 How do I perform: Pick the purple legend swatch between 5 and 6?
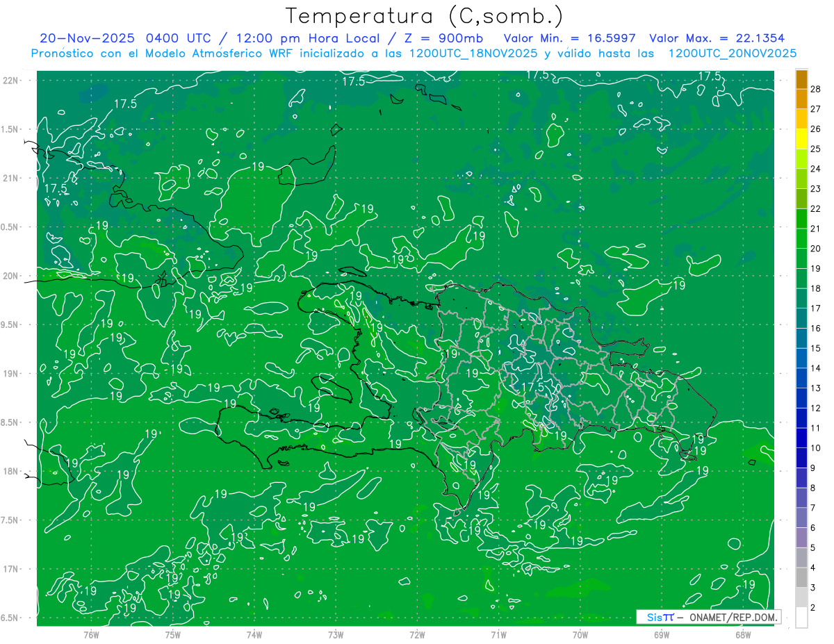[x=802, y=538]
